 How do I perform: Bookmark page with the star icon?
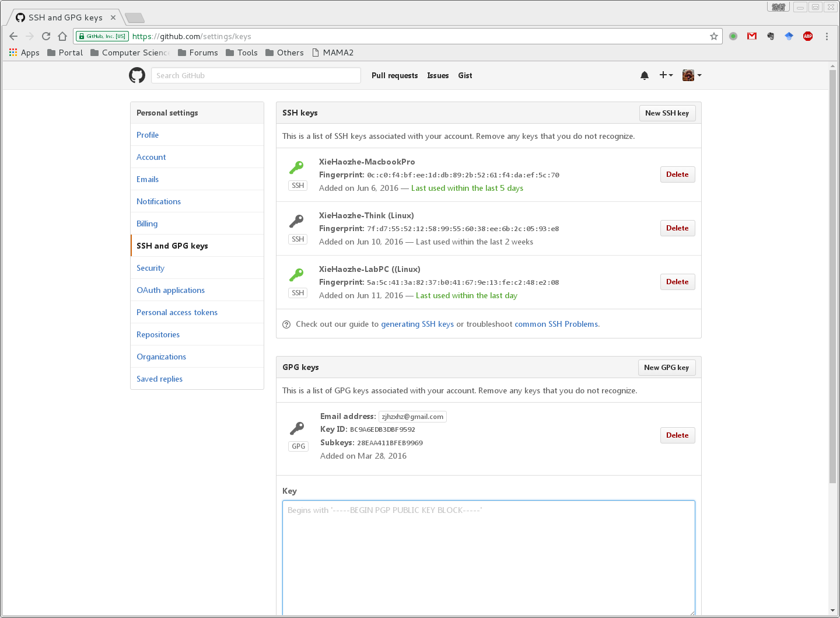[713, 36]
